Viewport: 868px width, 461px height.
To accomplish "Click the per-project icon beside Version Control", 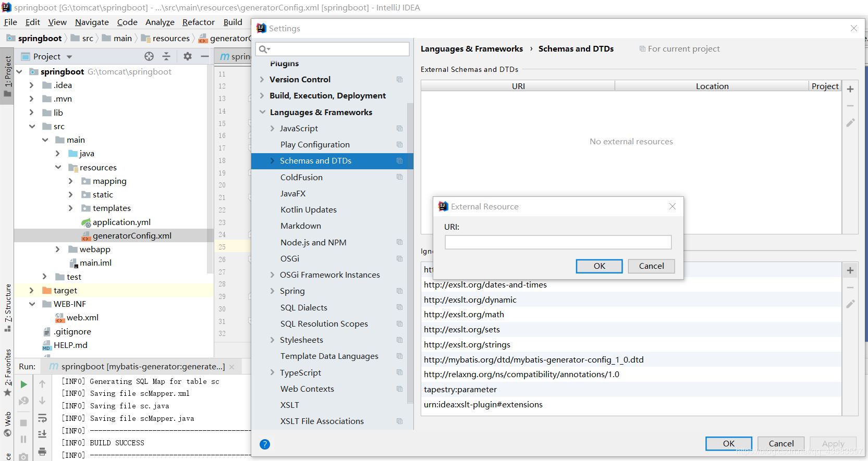I will coord(400,80).
